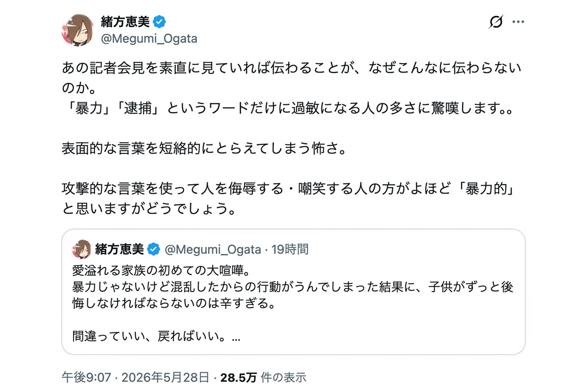
Task: Open the quoted post's 19時間 timestamp
Action: coord(290,249)
